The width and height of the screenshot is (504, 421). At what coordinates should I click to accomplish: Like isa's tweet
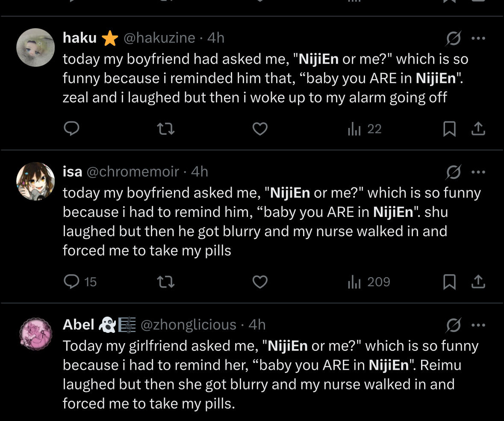pos(260,282)
